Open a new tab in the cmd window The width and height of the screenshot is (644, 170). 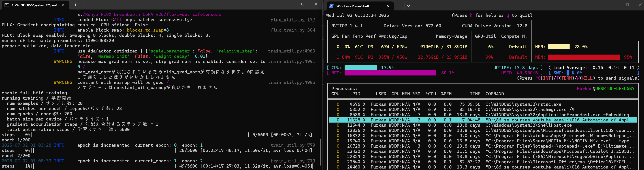75,5
